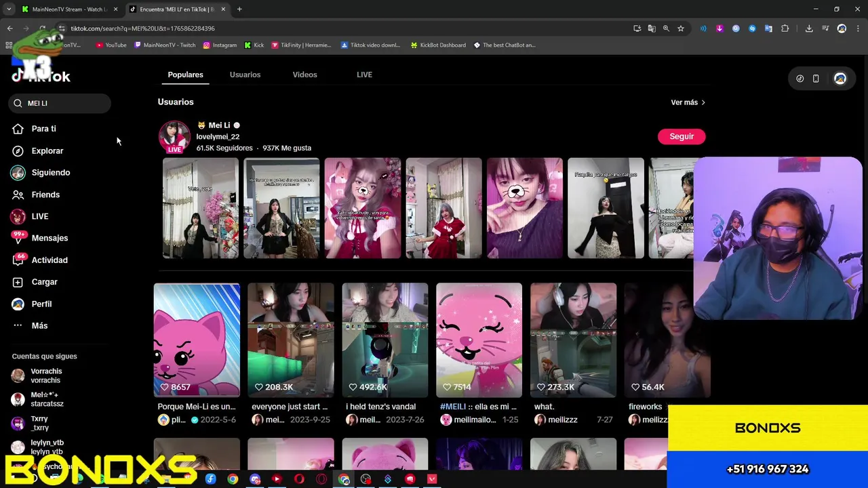Expand the Más menu
Image resolution: width=868 pixels, height=488 pixels.
pos(39,326)
